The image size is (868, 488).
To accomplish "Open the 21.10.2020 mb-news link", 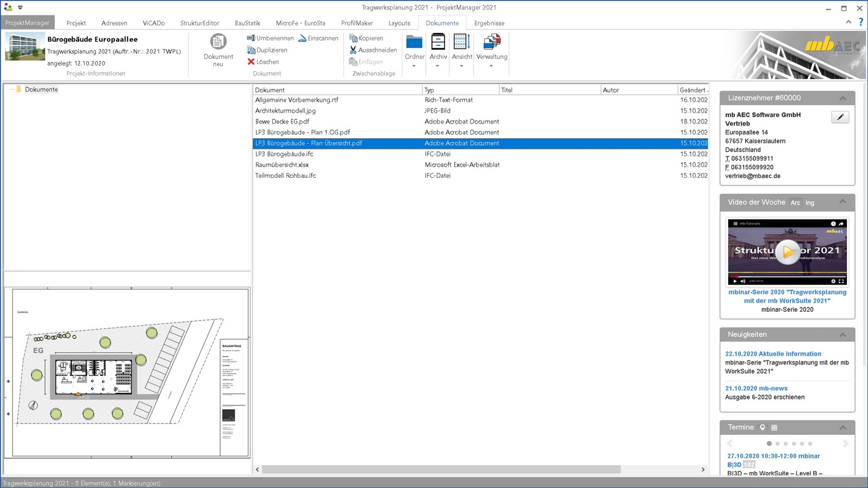I will click(x=756, y=389).
